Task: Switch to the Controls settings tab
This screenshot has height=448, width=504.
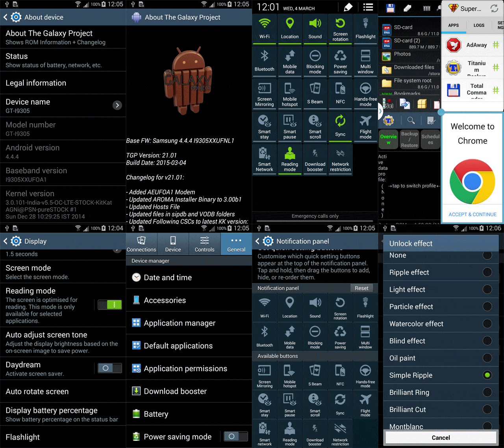Action: (x=204, y=244)
